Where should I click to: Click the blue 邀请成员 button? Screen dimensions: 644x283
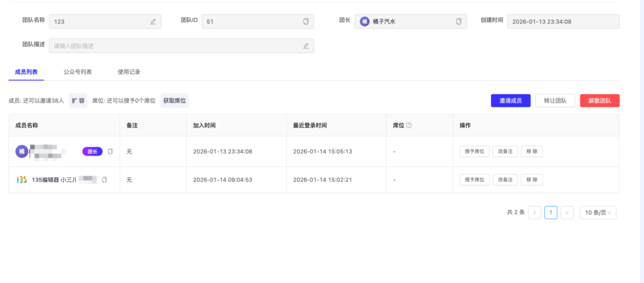point(510,100)
